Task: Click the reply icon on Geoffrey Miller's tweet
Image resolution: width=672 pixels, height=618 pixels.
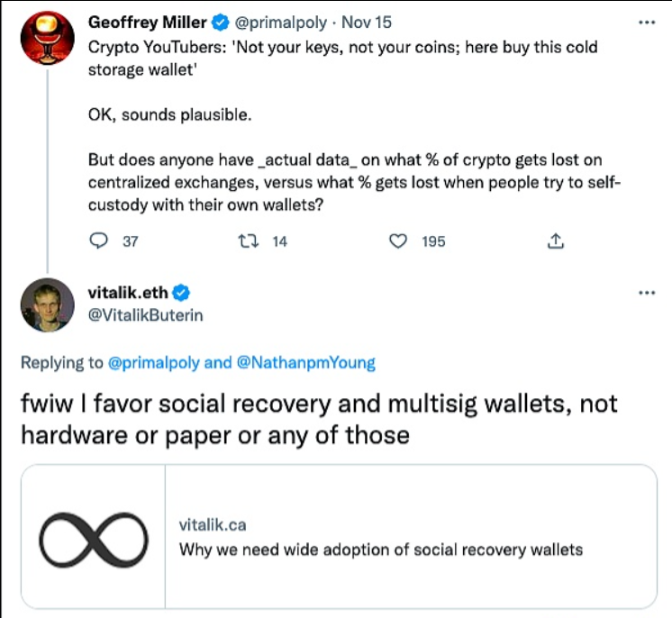Action: (100, 241)
